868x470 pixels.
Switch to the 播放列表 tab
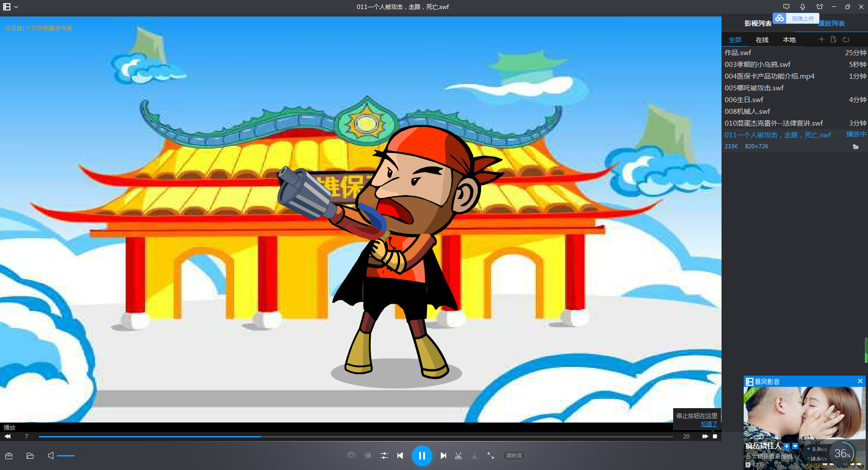pyautogui.click(x=832, y=23)
